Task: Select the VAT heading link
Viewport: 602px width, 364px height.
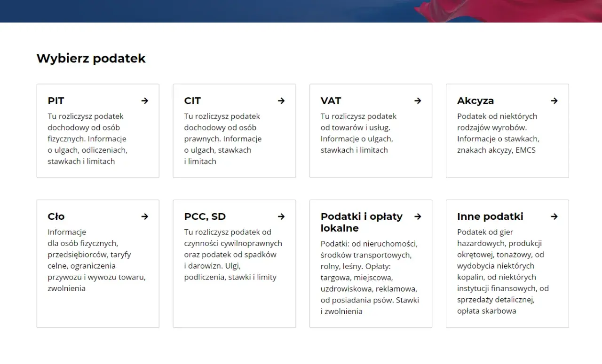Action: click(x=331, y=101)
